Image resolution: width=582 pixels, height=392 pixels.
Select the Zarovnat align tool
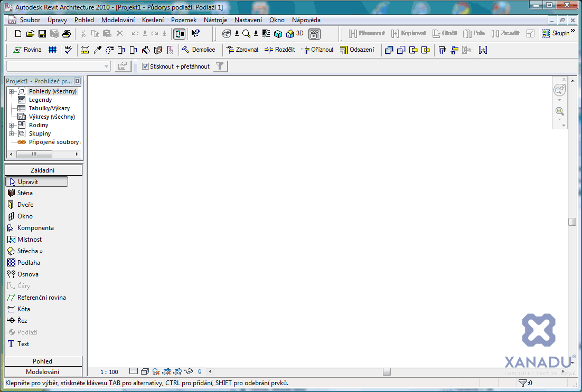point(242,50)
